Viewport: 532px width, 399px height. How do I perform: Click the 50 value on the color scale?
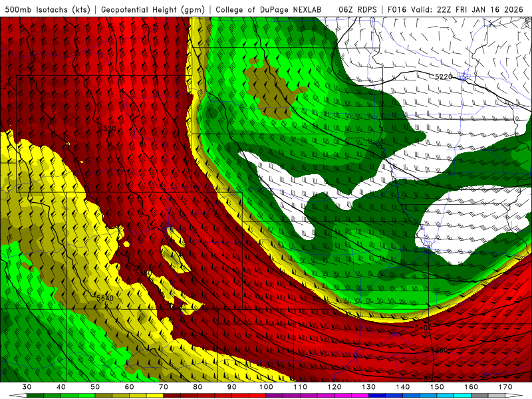(x=95, y=387)
